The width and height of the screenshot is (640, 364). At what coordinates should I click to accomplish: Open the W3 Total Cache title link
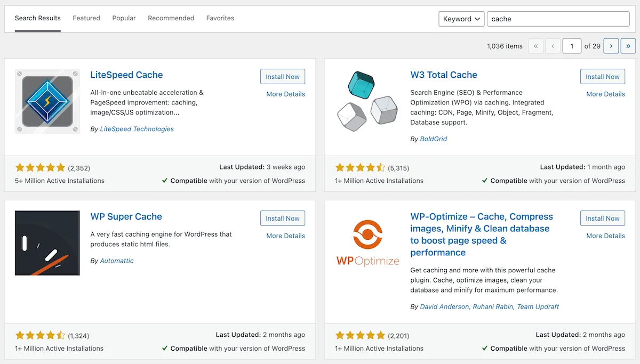tap(444, 75)
